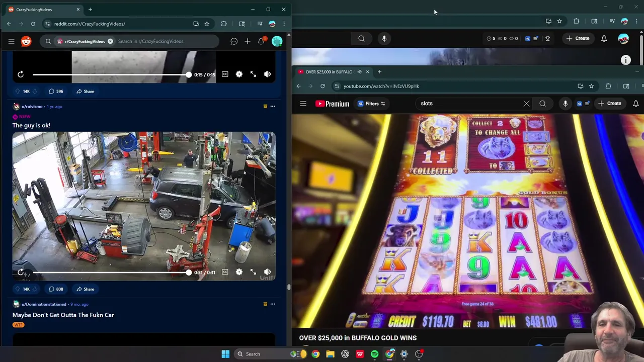The image size is (644, 362).
Task: Start voice search next to 'slots' field
Action: 566,104
